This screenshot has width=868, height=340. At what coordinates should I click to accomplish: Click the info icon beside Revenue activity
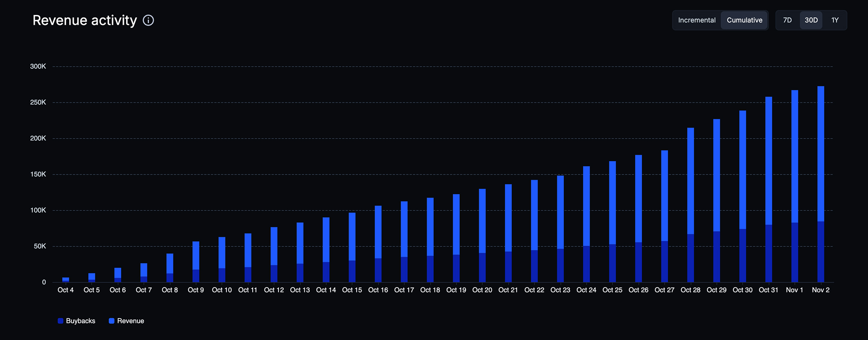tap(148, 20)
